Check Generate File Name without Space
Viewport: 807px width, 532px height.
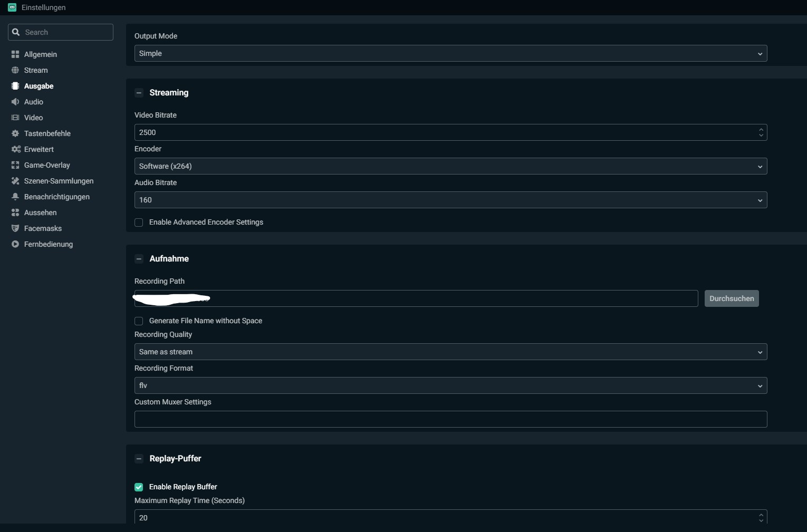point(139,321)
